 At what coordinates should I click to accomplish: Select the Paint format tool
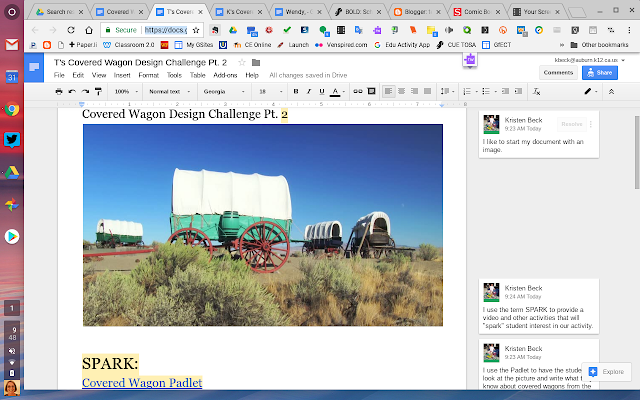coord(98,91)
